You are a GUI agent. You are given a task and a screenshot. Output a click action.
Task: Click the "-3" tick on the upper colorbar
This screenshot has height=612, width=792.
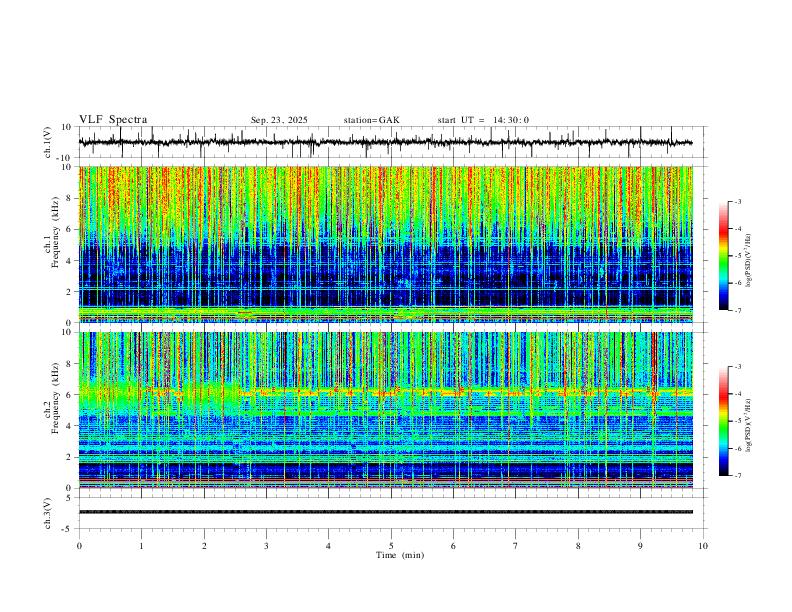(x=738, y=201)
